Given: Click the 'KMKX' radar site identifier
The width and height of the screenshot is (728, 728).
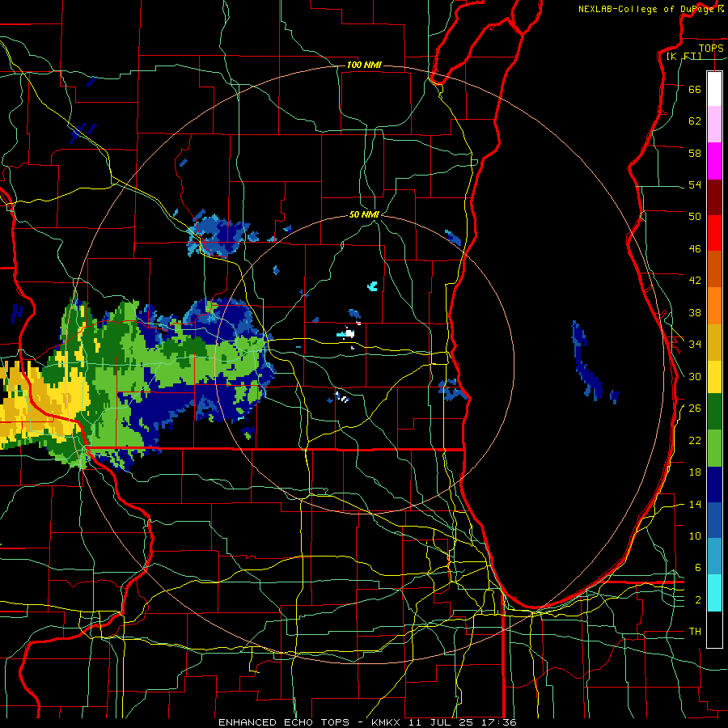Looking at the screenshot, I should [x=385, y=722].
